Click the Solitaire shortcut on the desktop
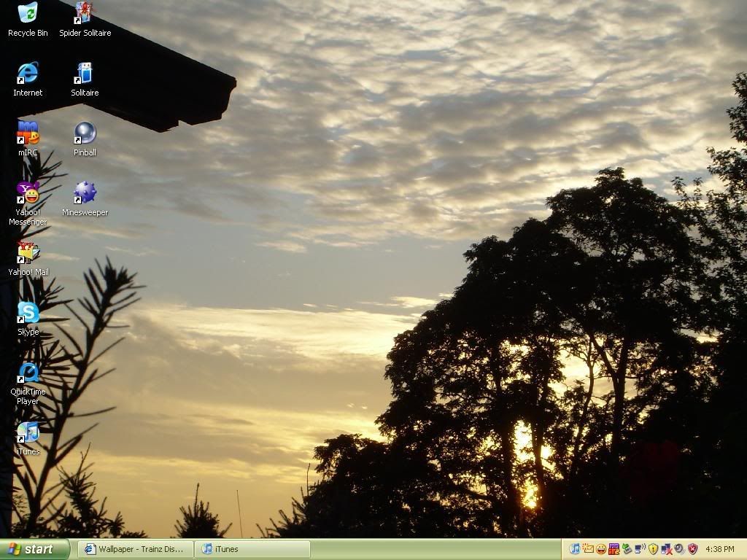Screen dimensions: 747x560 [x=85, y=79]
